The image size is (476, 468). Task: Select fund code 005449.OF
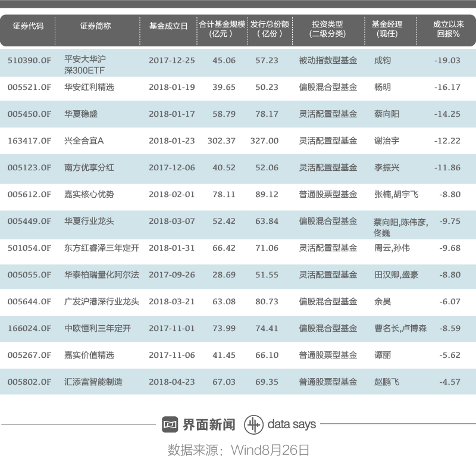point(29,221)
